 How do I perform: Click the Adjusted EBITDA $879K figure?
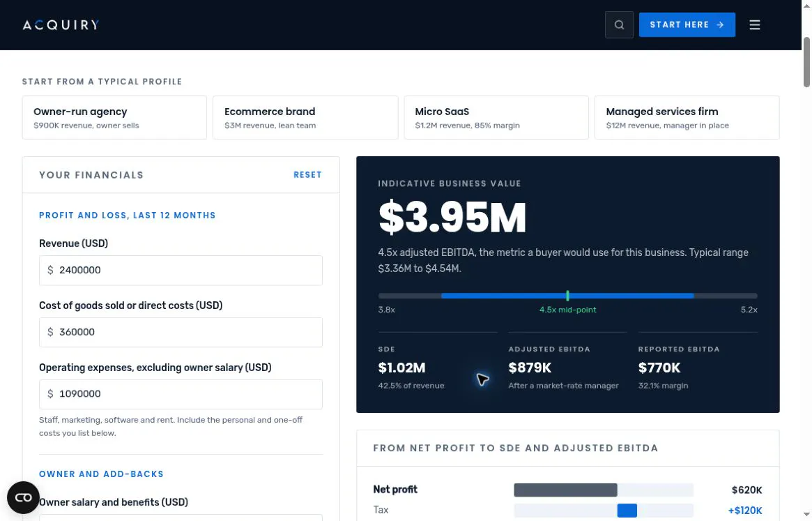(530, 368)
